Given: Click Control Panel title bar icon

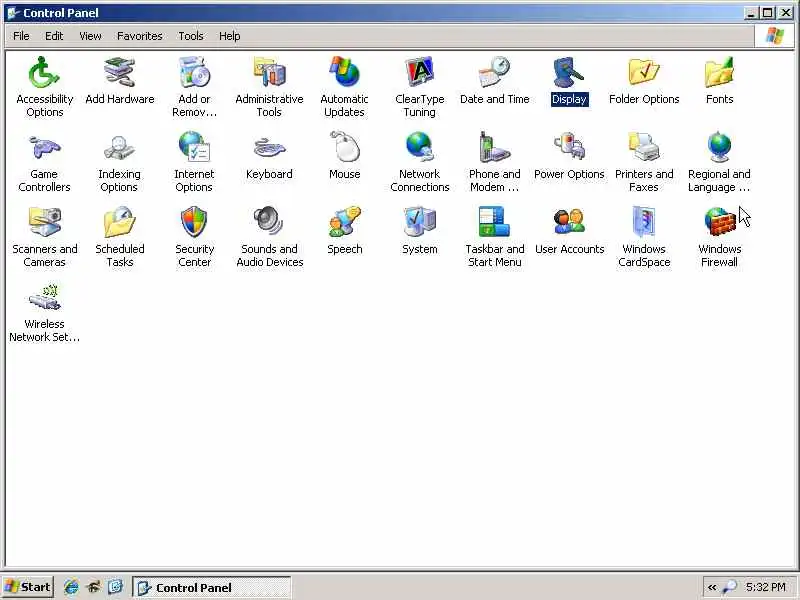Looking at the screenshot, I should (13, 13).
